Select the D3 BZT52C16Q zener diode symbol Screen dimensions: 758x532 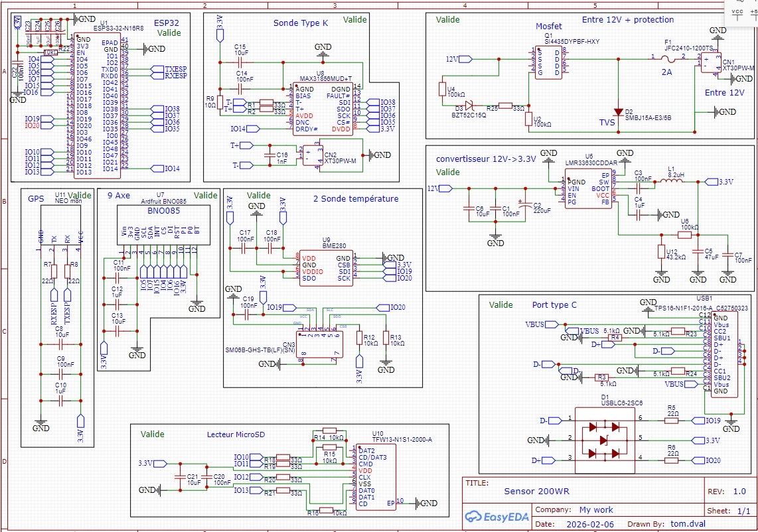(x=469, y=105)
